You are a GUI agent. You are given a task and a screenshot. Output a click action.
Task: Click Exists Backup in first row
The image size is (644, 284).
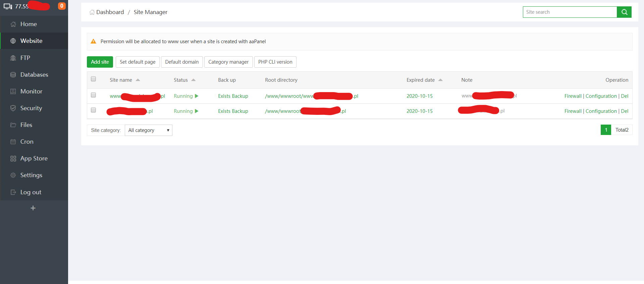click(x=233, y=96)
